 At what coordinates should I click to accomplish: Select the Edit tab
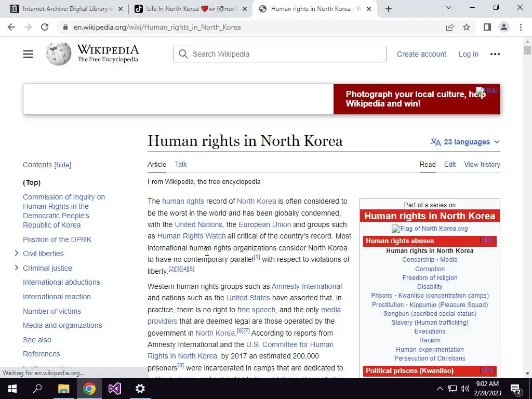[450, 164]
